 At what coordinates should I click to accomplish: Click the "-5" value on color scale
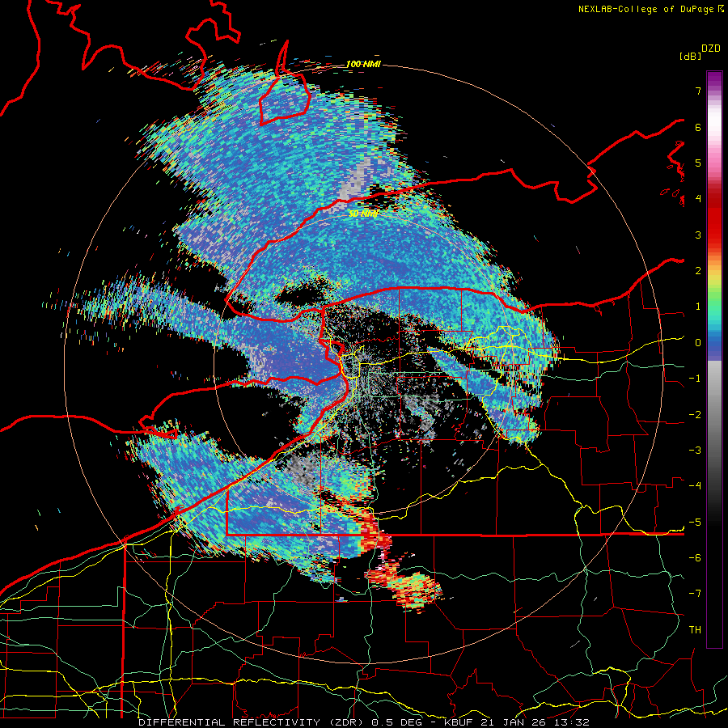pos(695,523)
